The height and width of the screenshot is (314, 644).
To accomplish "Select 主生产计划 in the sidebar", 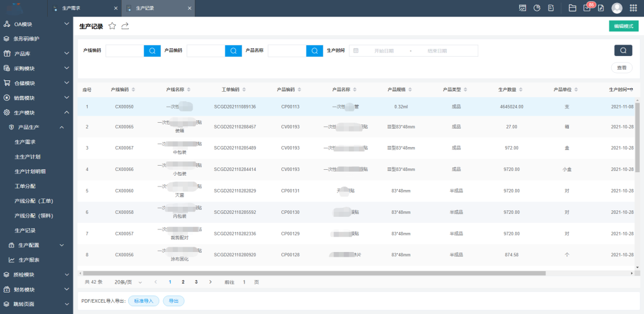I will (27, 157).
